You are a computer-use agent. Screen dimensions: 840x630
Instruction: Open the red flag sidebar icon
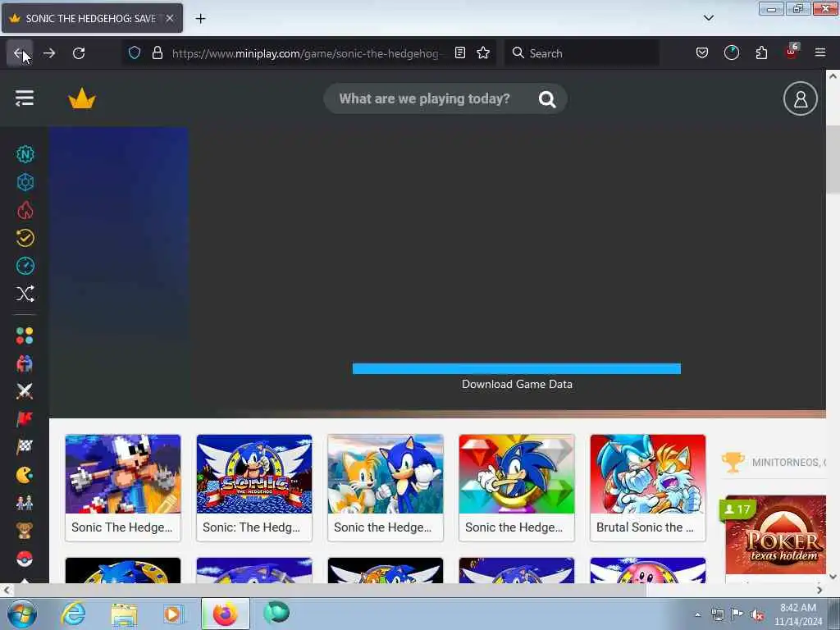point(25,419)
